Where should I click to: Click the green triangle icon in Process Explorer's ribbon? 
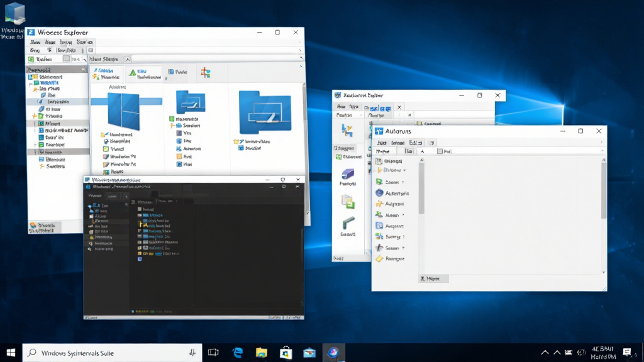132,73
